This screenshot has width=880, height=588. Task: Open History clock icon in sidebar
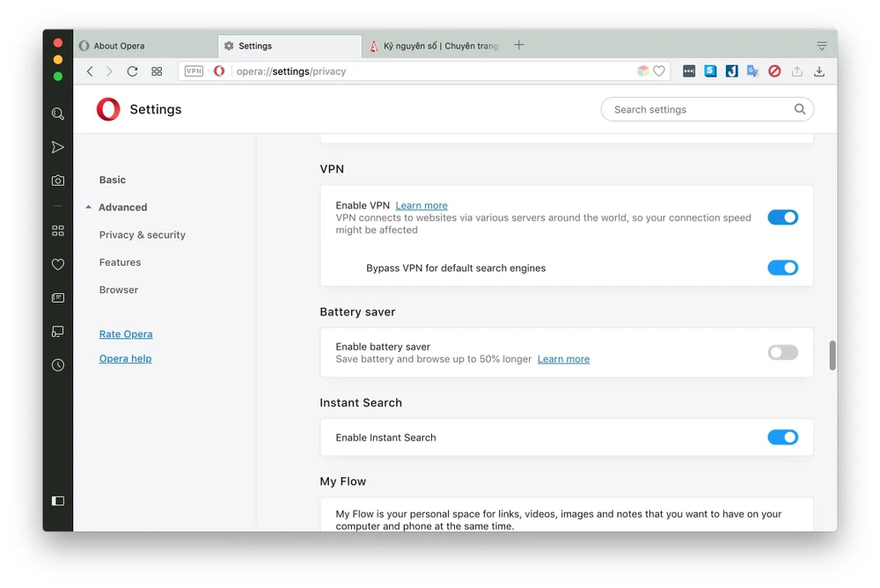pos(58,364)
